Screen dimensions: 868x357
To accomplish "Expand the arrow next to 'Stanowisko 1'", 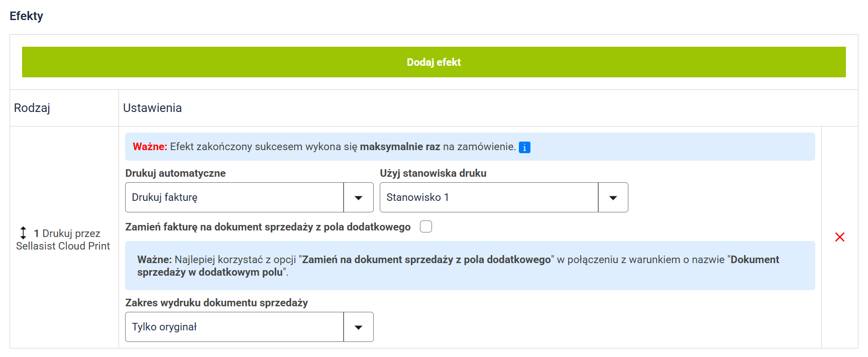I will click(613, 197).
